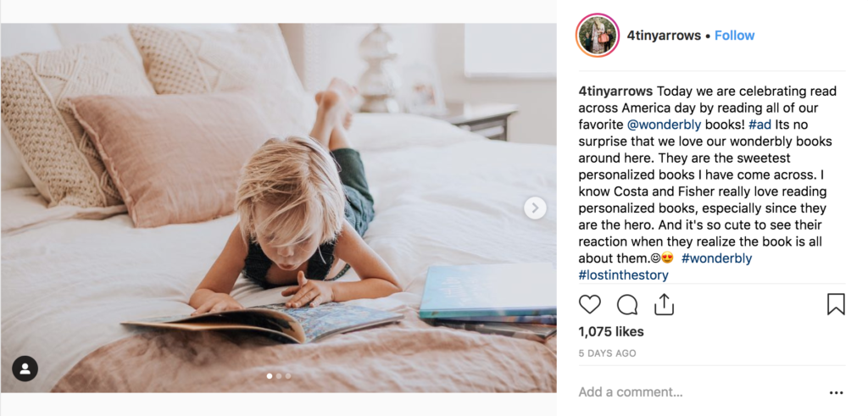
Task: Focus the Add a comment field
Action: click(698, 392)
